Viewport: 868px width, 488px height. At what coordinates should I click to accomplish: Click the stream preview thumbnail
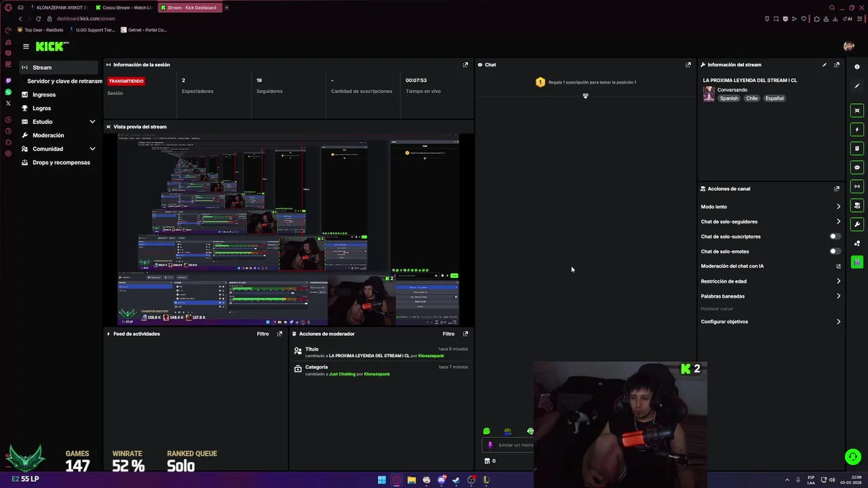coord(288,230)
